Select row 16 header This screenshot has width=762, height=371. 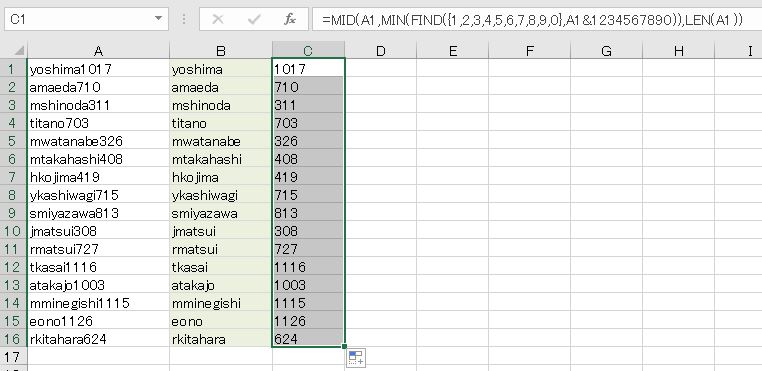[13, 339]
